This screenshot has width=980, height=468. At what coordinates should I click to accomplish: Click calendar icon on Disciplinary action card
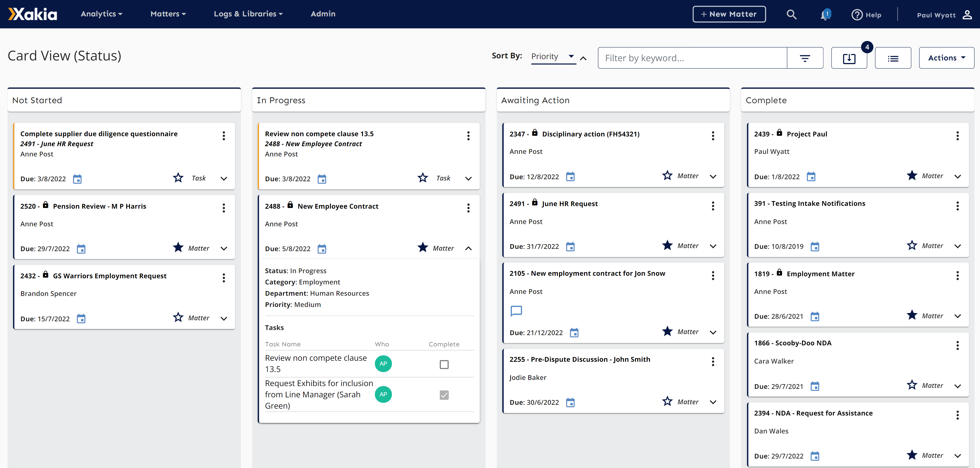coord(570,177)
